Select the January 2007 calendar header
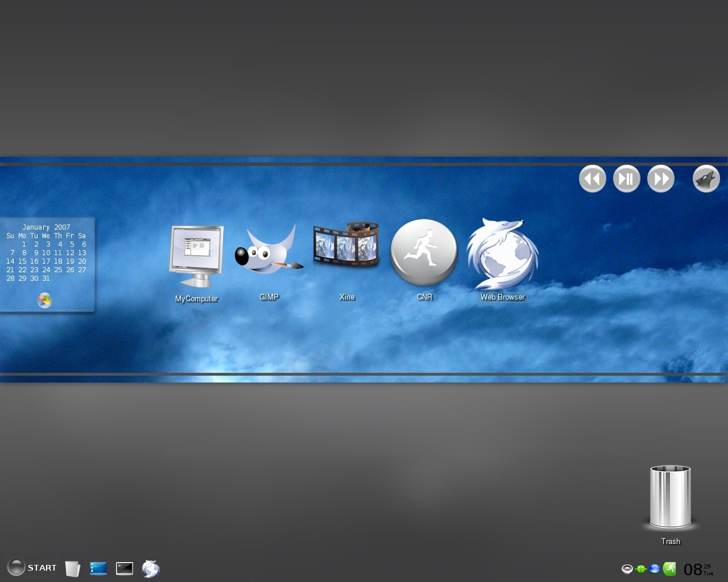The image size is (728, 582). pyautogui.click(x=46, y=227)
